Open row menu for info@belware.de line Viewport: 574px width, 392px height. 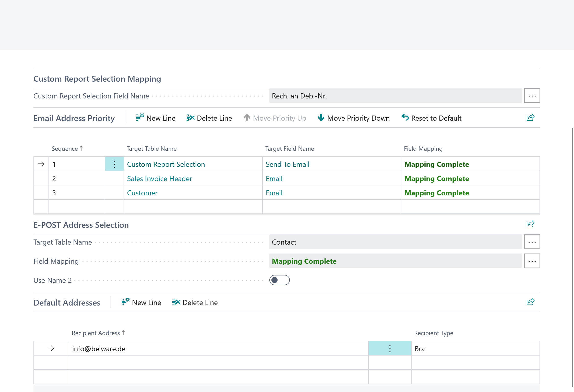(390, 348)
